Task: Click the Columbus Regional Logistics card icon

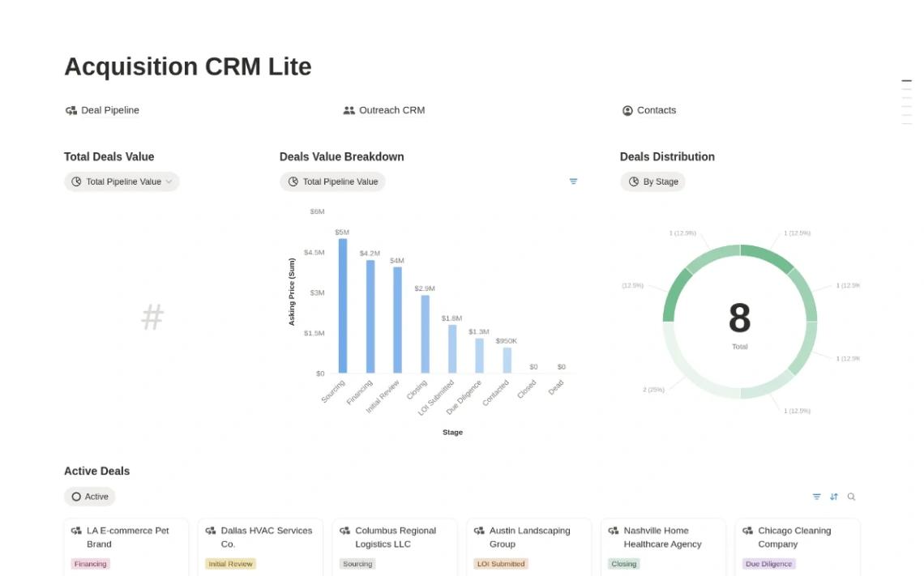Action: [x=344, y=531]
